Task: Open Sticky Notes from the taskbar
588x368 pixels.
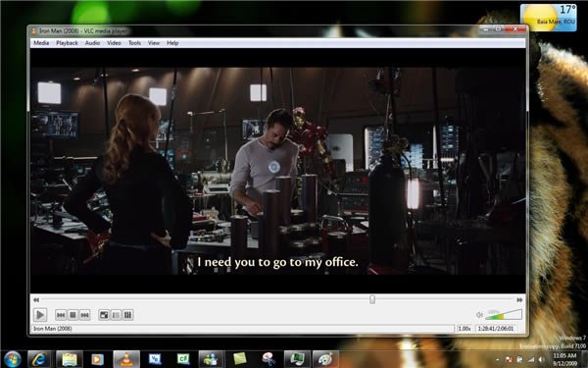Action: [240, 359]
